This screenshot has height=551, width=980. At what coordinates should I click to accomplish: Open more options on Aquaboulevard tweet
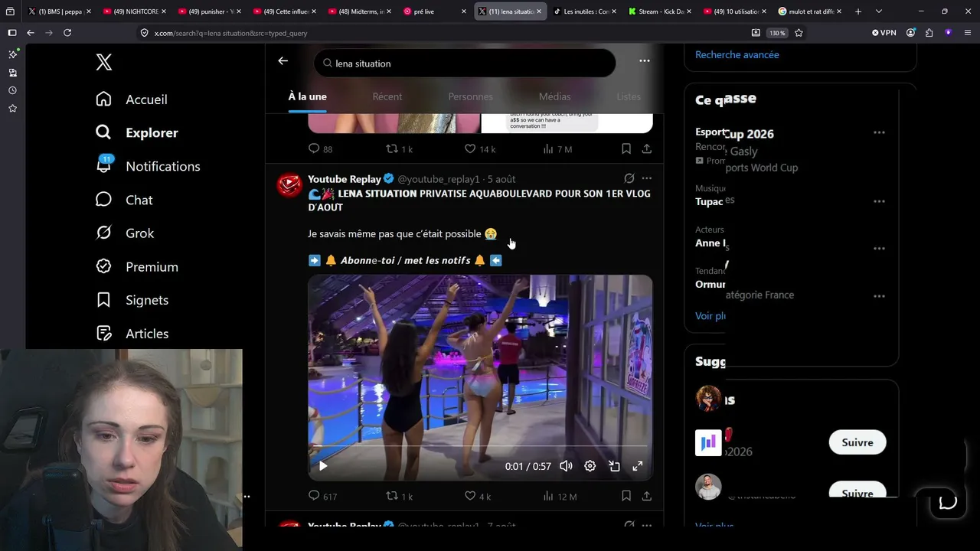click(647, 178)
